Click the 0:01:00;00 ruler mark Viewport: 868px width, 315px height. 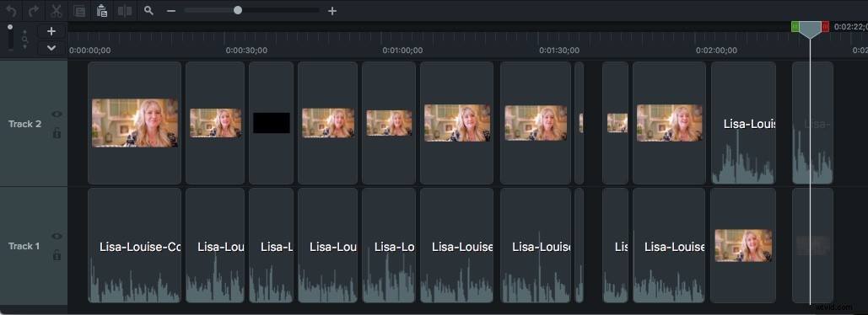(x=403, y=51)
